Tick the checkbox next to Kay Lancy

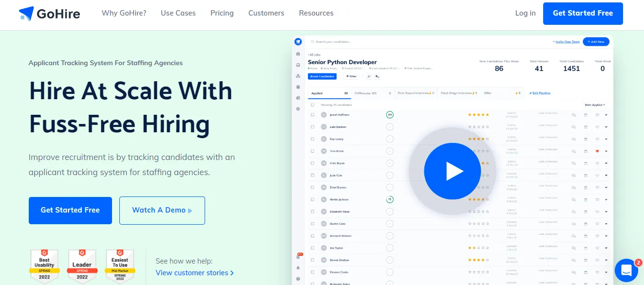312,139
